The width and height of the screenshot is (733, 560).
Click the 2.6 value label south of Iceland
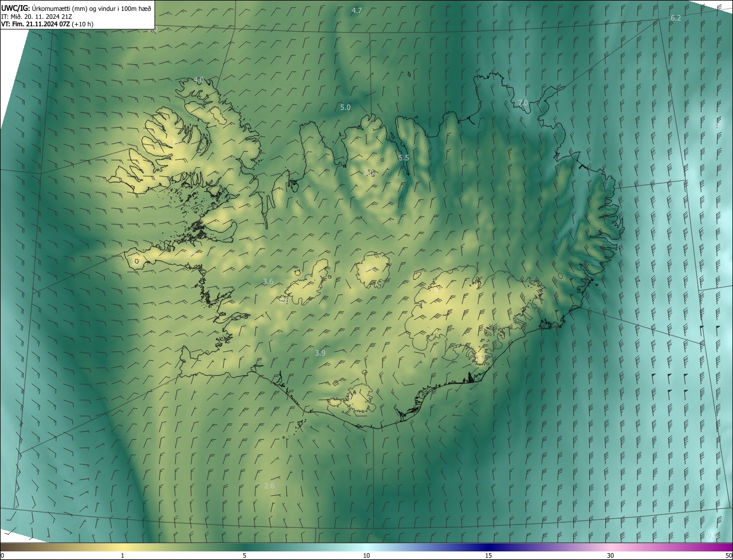point(269,486)
